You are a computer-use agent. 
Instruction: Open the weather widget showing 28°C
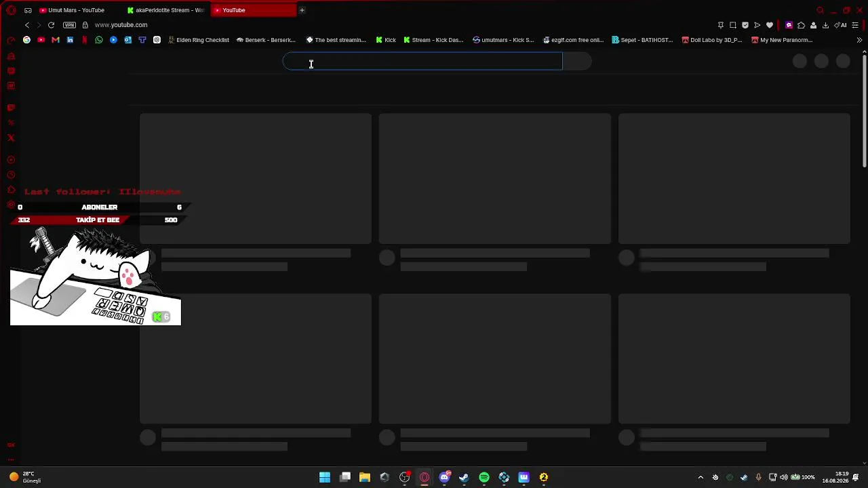coord(24,477)
